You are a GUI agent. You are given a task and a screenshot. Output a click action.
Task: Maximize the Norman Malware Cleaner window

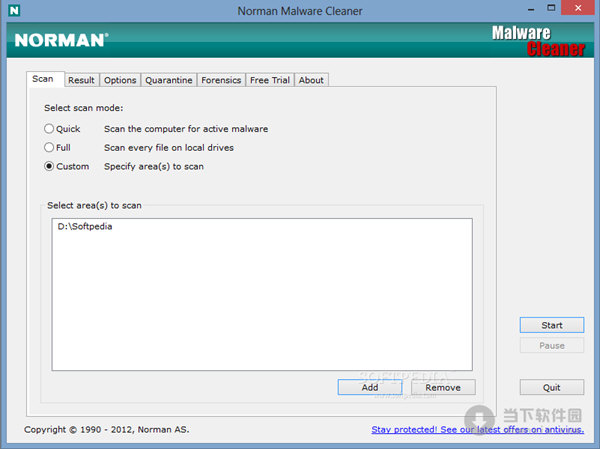(x=551, y=8)
